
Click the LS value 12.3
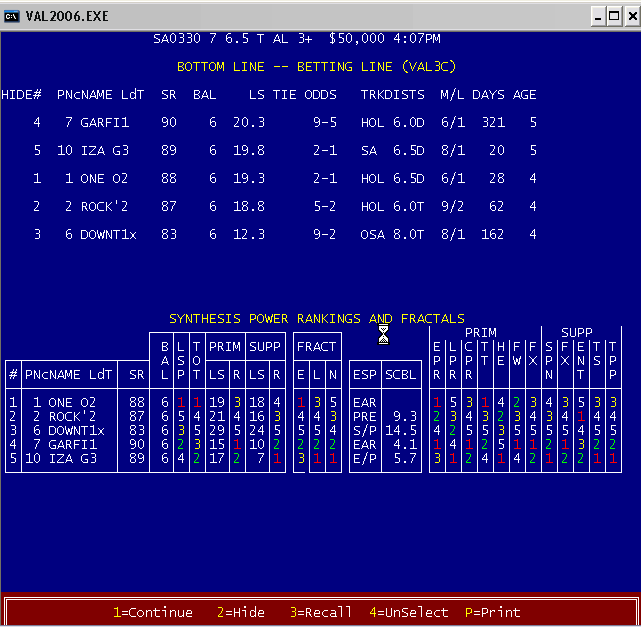click(x=249, y=235)
